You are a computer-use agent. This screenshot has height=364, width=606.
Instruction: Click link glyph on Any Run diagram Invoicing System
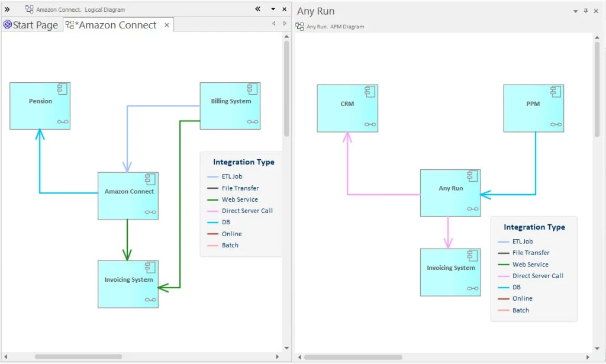click(x=473, y=288)
